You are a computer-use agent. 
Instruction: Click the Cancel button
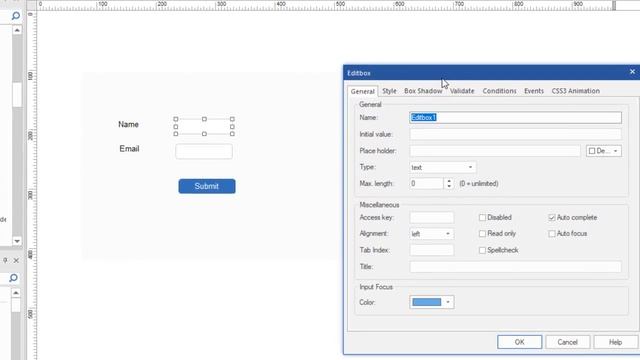tap(567, 342)
